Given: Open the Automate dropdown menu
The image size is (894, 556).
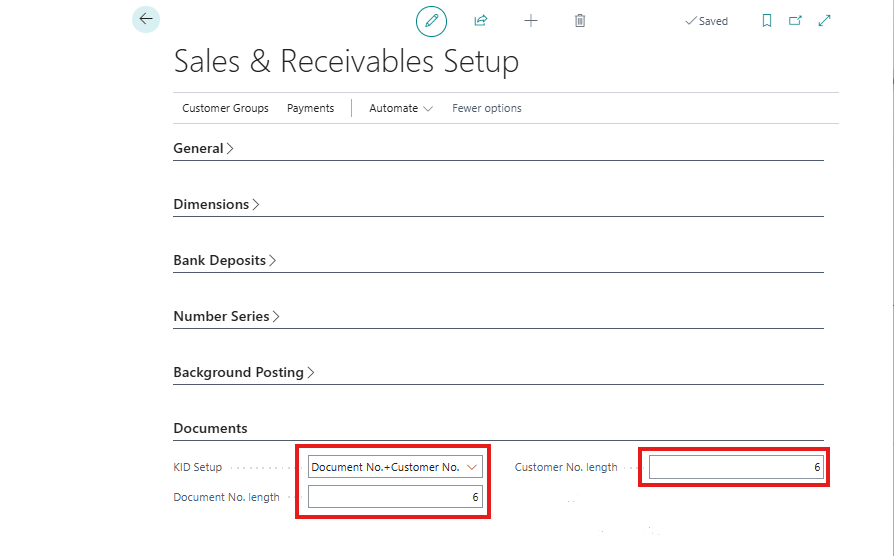Looking at the screenshot, I should [400, 108].
